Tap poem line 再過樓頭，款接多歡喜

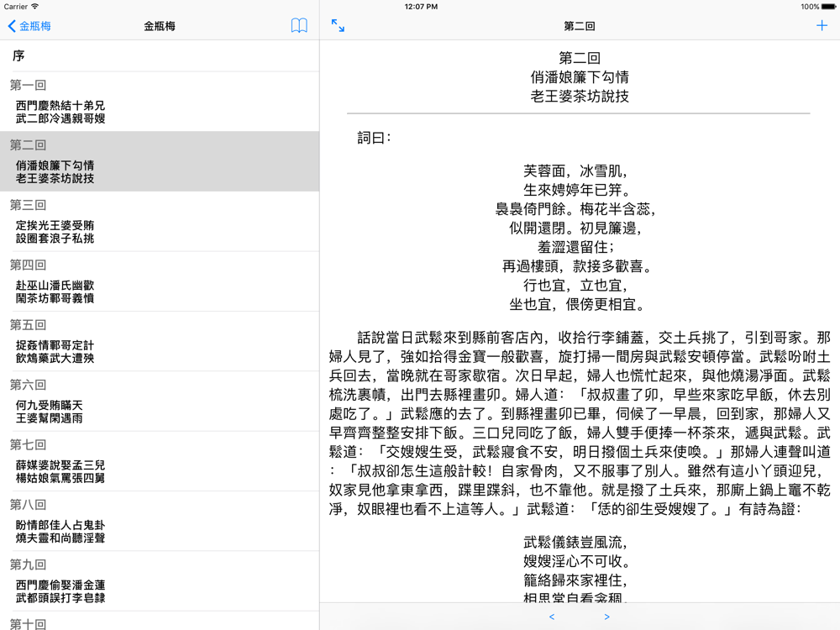click(x=578, y=266)
